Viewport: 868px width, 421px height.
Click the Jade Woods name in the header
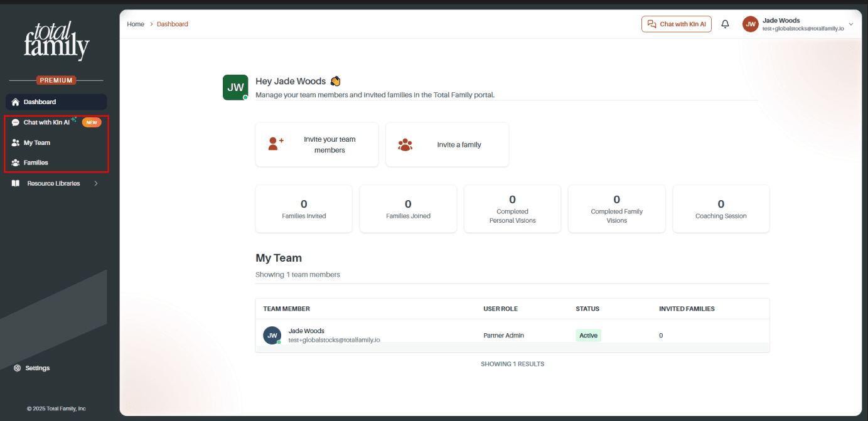coord(781,20)
